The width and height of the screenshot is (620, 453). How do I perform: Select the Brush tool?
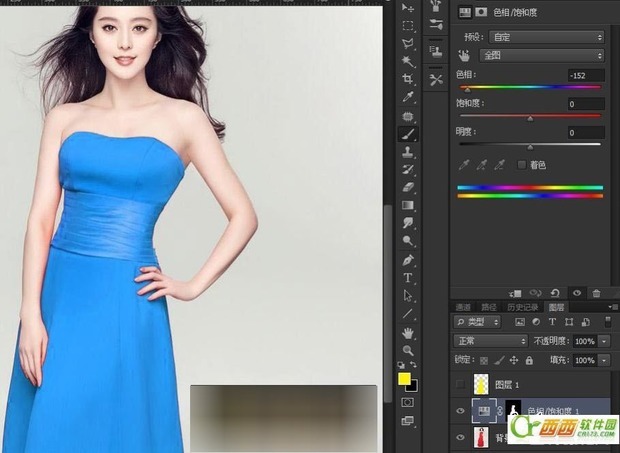[409, 134]
